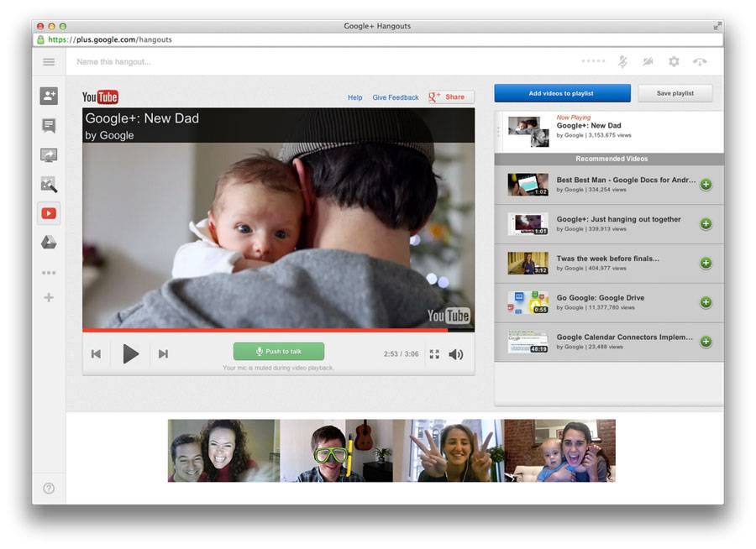Click the Name this hangout field
Viewport: 756px width, 549px height.
click(x=113, y=61)
